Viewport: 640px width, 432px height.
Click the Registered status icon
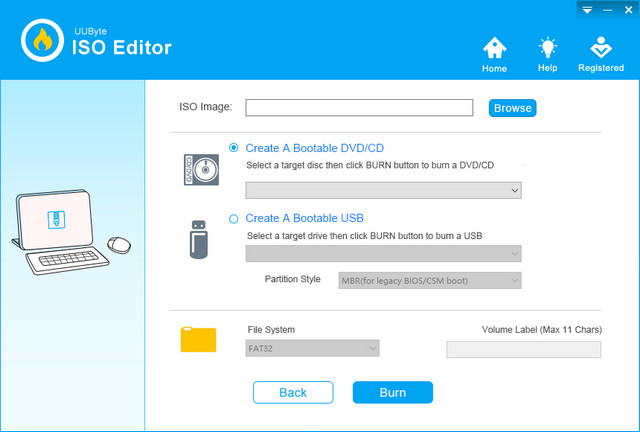coord(601,48)
